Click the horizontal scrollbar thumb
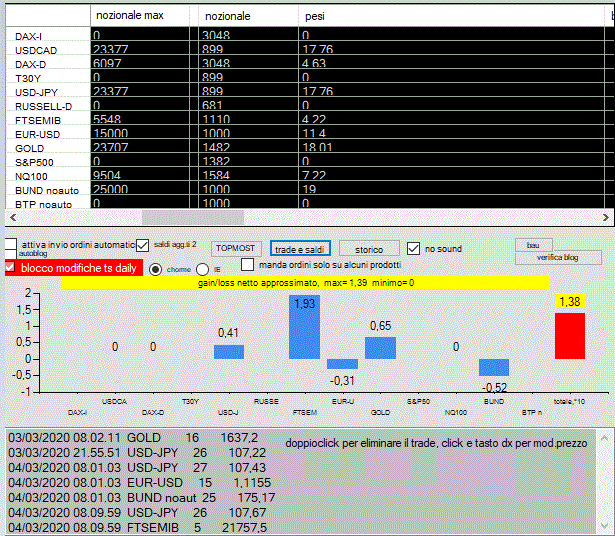Screen dimensions: 615x536 click(193, 217)
